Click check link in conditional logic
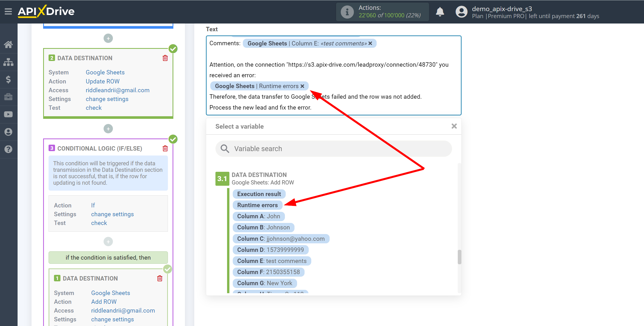 coord(99,223)
